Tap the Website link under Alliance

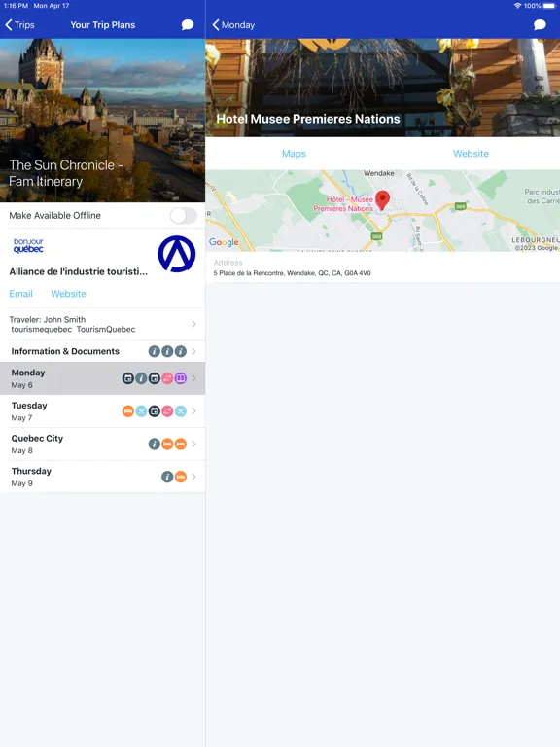(69, 294)
